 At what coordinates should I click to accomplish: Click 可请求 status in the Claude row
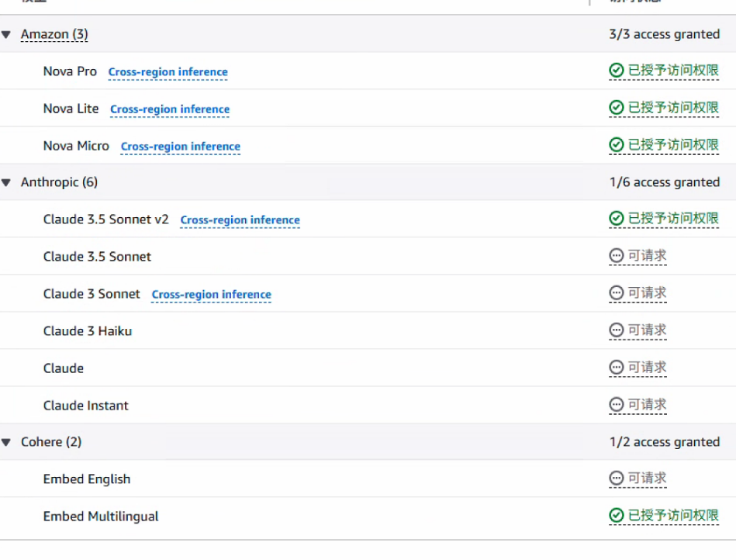click(x=648, y=367)
